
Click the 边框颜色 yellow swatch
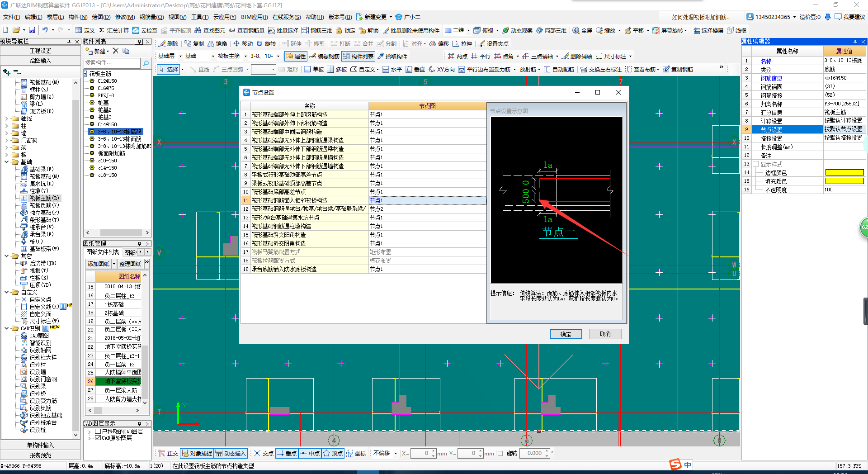click(x=844, y=173)
